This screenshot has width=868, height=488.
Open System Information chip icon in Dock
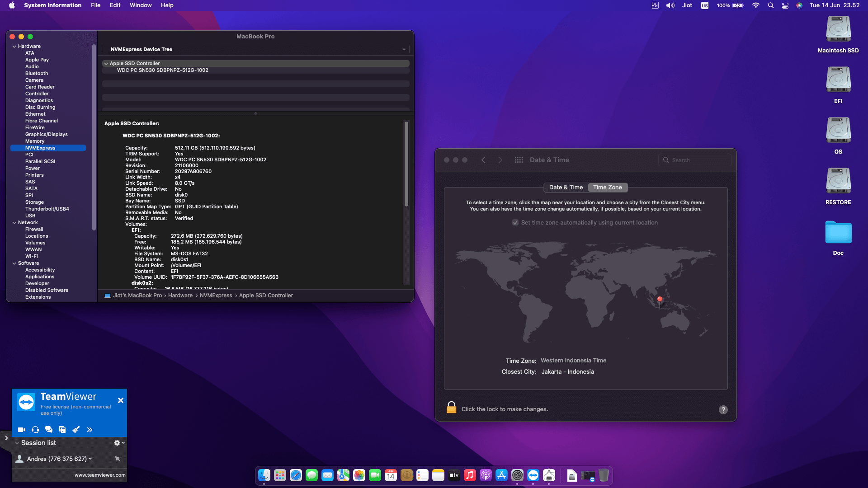[x=549, y=475]
